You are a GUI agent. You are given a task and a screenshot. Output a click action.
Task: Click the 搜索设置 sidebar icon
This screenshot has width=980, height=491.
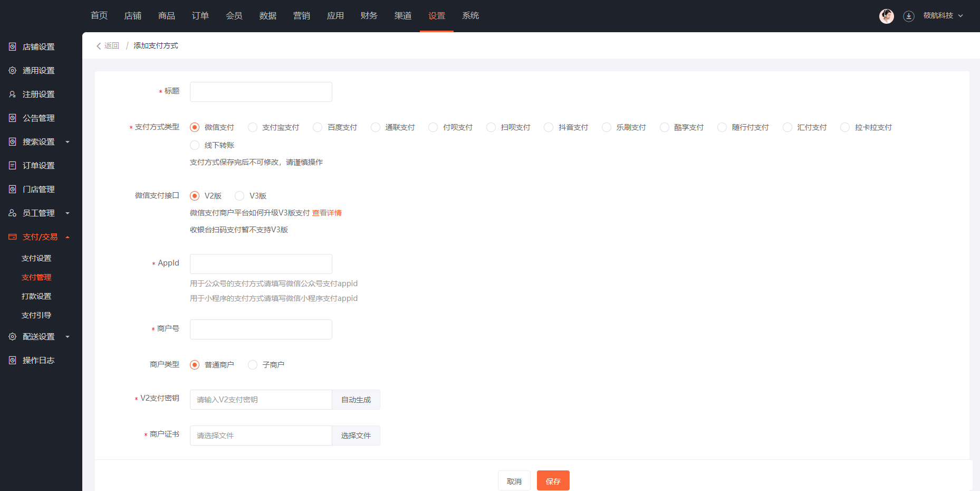pos(13,142)
